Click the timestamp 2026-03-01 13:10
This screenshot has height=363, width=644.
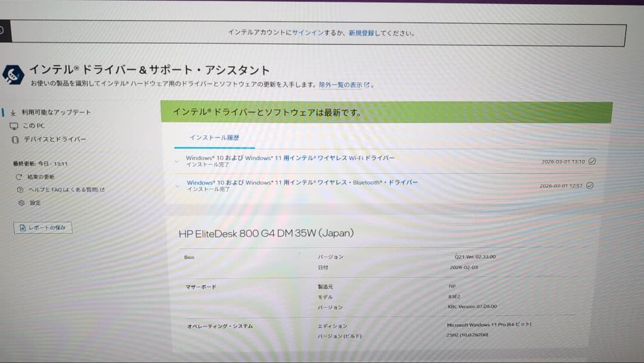[x=563, y=162]
